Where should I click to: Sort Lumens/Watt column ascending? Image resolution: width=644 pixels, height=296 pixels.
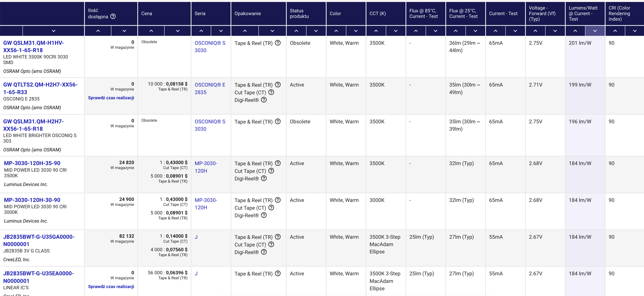575,31
